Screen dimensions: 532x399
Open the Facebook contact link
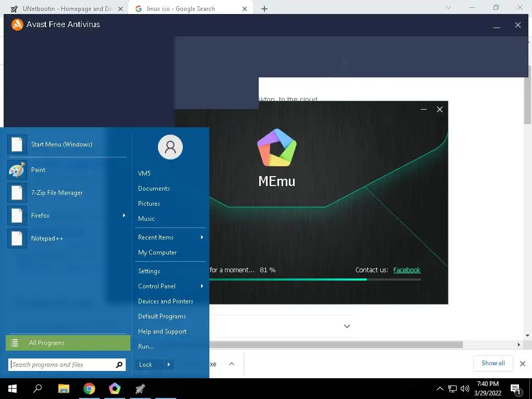[x=407, y=270]
